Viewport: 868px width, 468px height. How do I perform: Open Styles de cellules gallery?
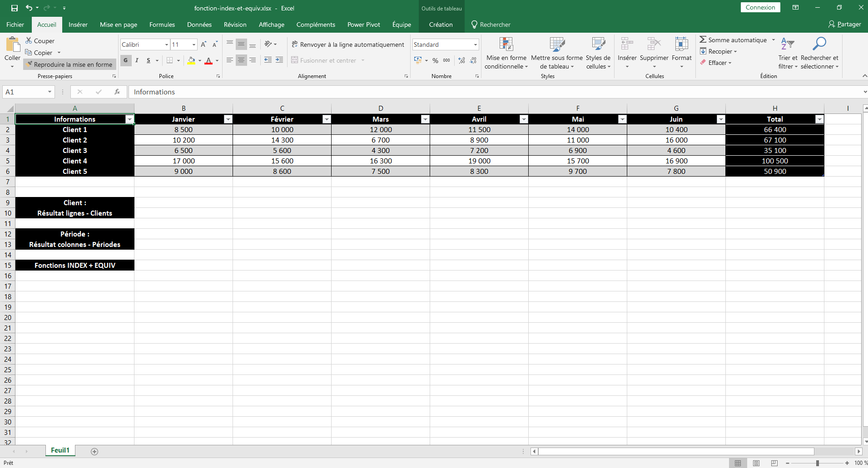[x=598, y=54]
